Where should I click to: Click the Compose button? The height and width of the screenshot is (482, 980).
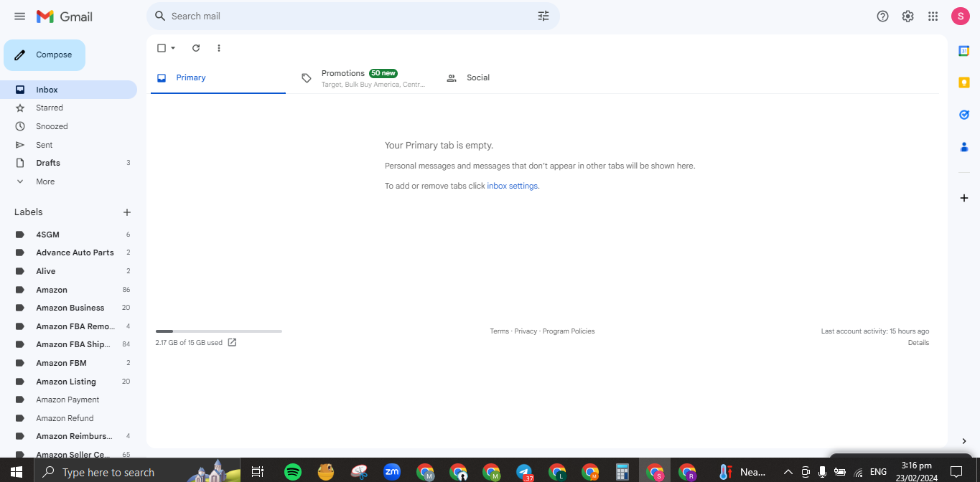45,55
